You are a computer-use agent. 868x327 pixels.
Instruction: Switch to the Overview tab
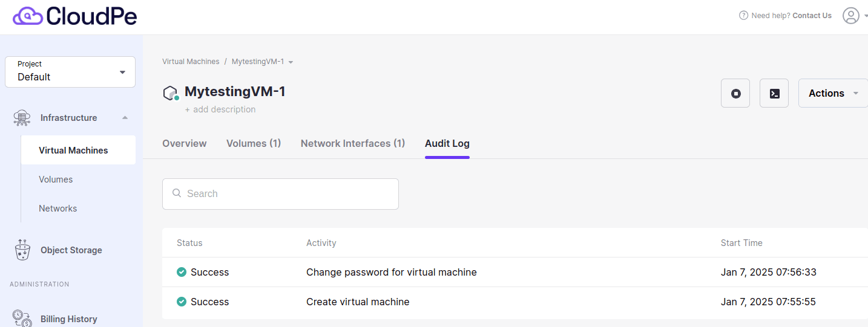pyautogui.click(x=185, y=143)
